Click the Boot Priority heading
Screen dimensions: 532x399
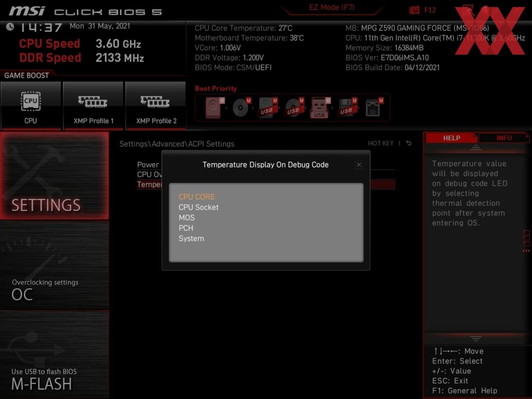216,88
